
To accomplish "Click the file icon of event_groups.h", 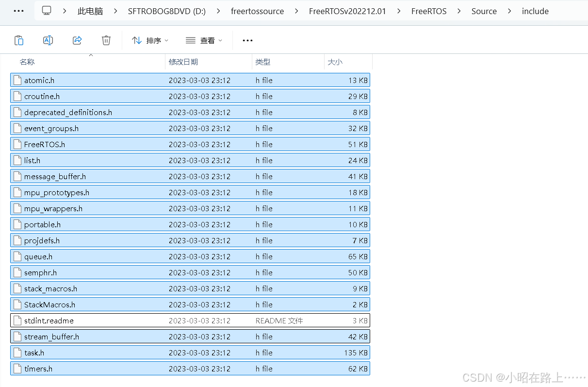I will [x=17, y=128].
